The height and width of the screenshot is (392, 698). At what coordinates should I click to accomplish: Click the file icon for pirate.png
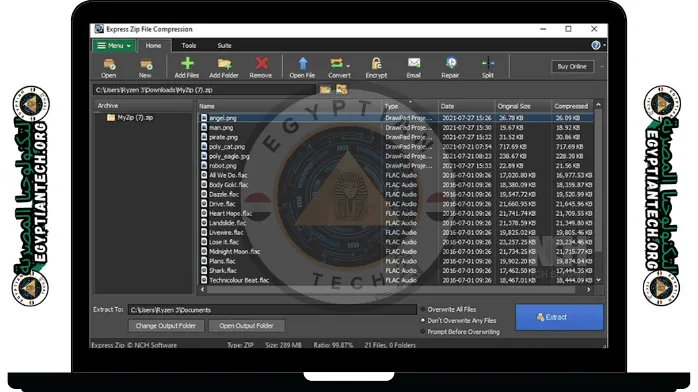(204, 137)
